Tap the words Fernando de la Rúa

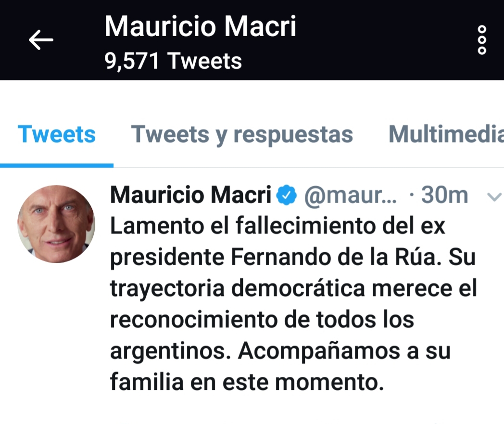point(335,258)
